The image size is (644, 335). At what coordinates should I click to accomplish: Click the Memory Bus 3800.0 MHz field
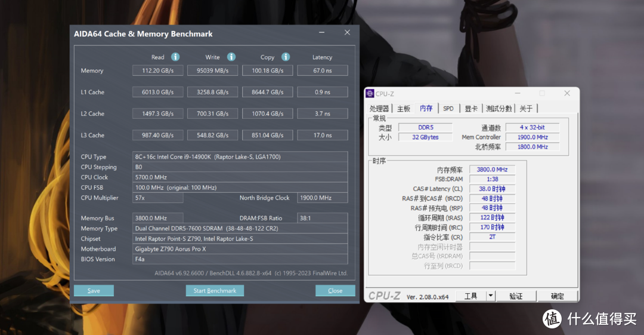coord(157,218)
